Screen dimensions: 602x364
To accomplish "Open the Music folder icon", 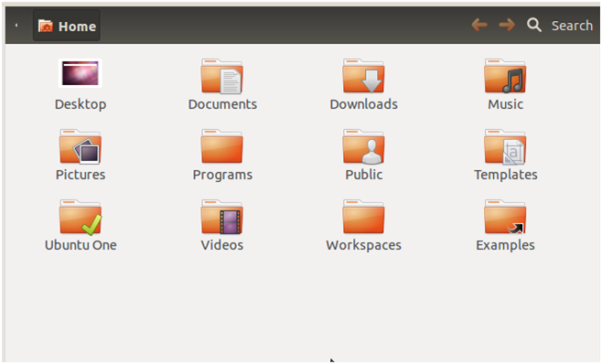I will 505,76.
